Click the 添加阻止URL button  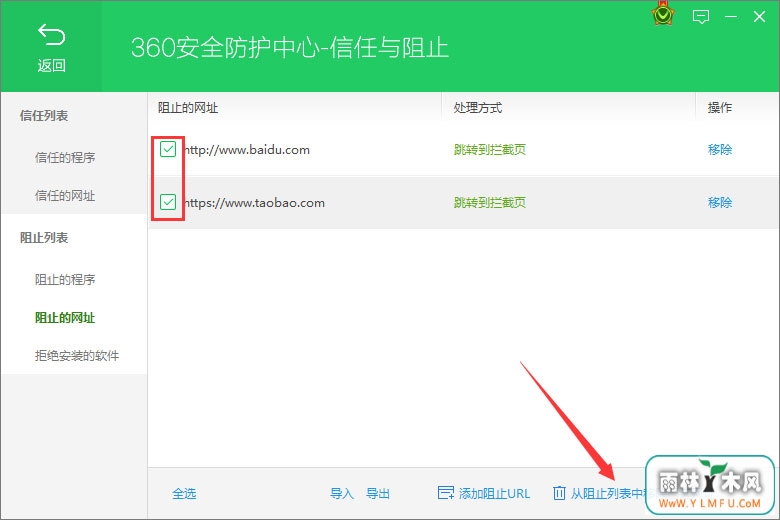click(x=484, y=493)
